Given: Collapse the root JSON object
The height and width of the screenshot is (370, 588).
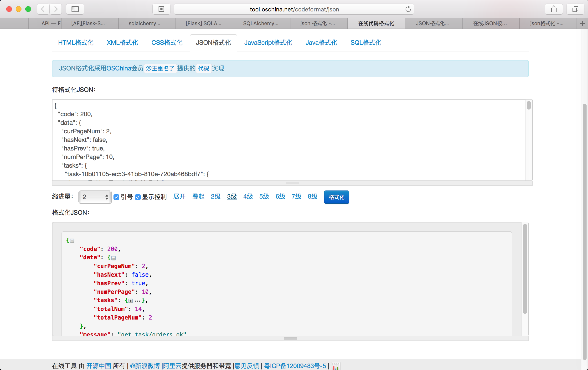Looking at the screenshot, I should [x=72, y=241].
